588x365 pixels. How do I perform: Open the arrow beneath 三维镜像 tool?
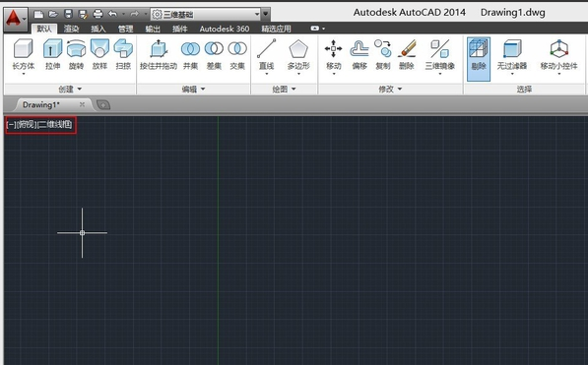[x=440, y=74]
